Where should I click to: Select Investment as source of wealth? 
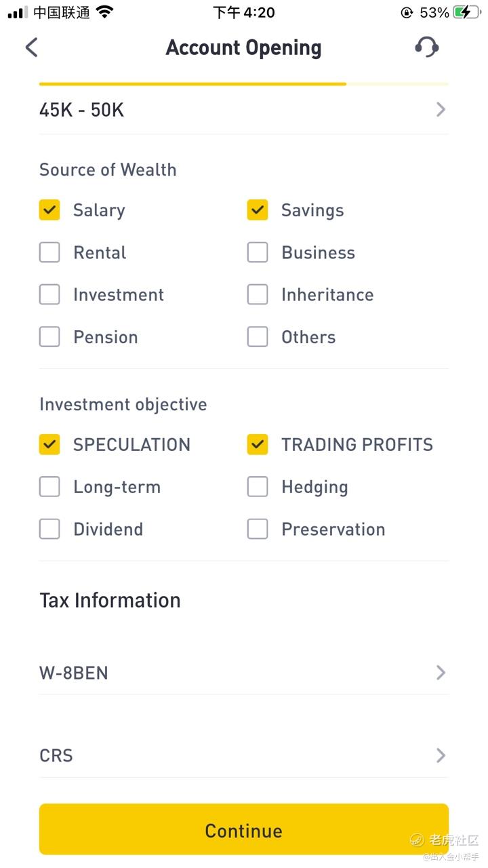[49, 294]
